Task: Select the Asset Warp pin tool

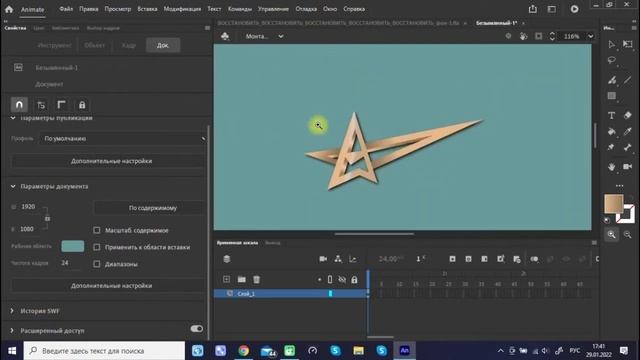Action: [611, 147]
